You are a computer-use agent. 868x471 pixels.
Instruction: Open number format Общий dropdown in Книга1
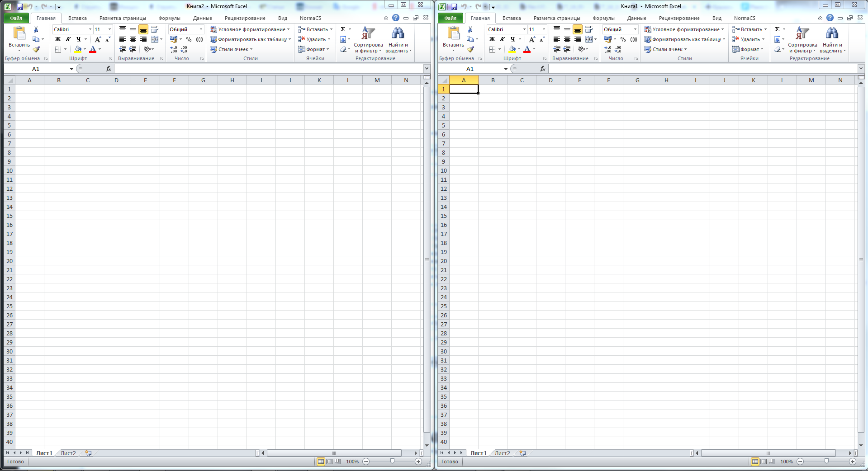click(636, 29)
